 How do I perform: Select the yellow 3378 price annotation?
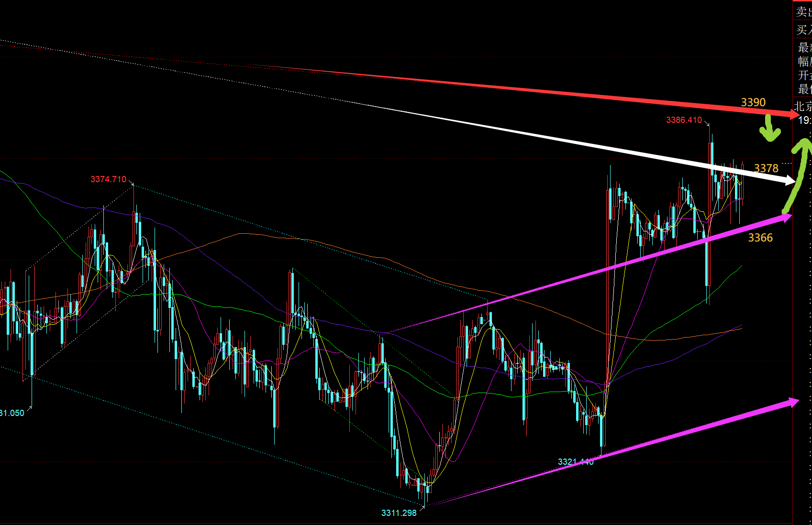pos(766,168)
